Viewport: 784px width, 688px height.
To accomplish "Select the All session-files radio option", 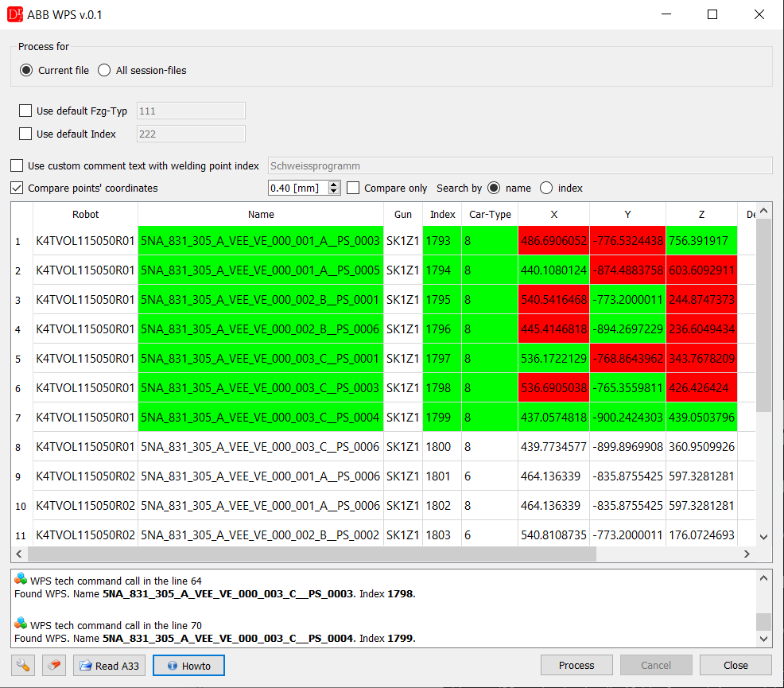I will 104,70.
